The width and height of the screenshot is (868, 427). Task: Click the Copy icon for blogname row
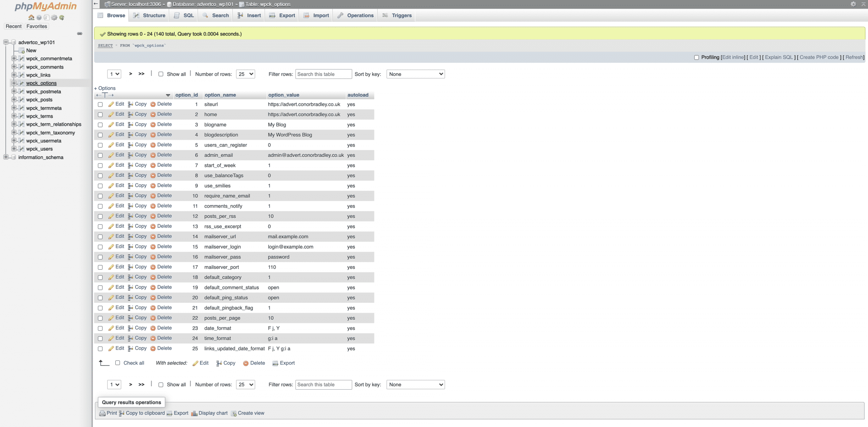(x=131, y=125)
